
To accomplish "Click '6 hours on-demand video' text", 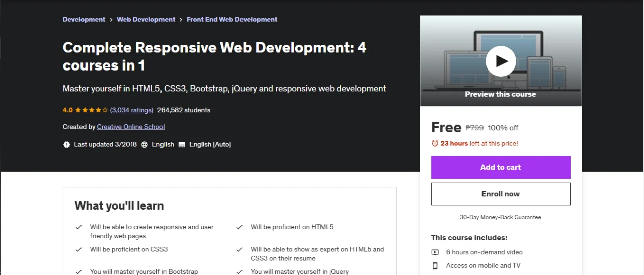I will click(485, 252).
